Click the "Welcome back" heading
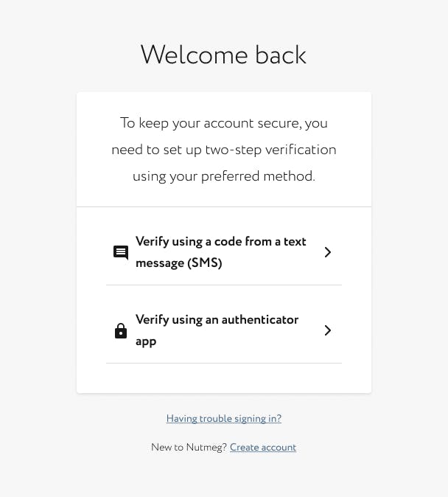The image size is (448, 497). point(223,55)
